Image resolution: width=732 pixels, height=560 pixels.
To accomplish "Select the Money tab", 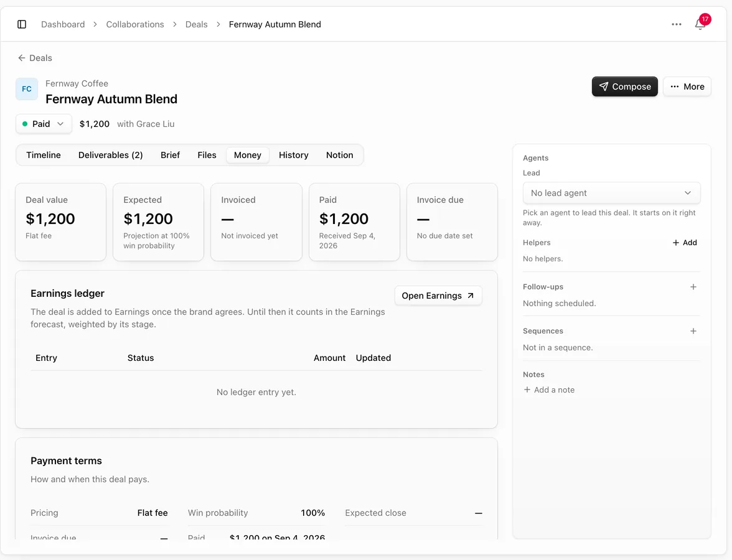I will tap(248, 155).
